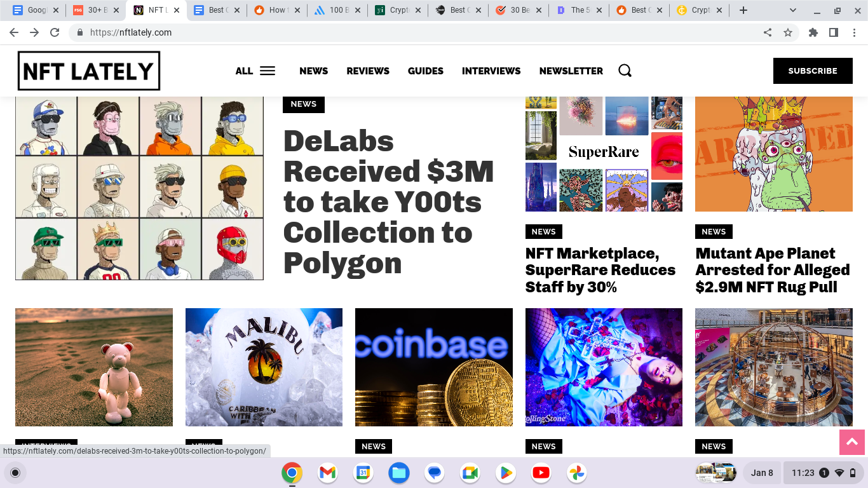Open the Files app from the shelf
The image size is (868, 488).
coord(398,473)
